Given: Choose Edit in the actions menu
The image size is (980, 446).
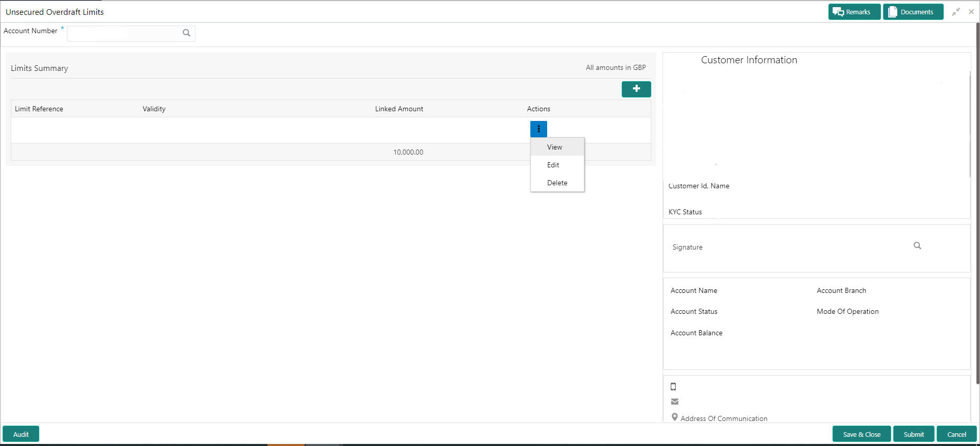Looking at the screenshot, I should pyautogui.click(x=557, y=165).
